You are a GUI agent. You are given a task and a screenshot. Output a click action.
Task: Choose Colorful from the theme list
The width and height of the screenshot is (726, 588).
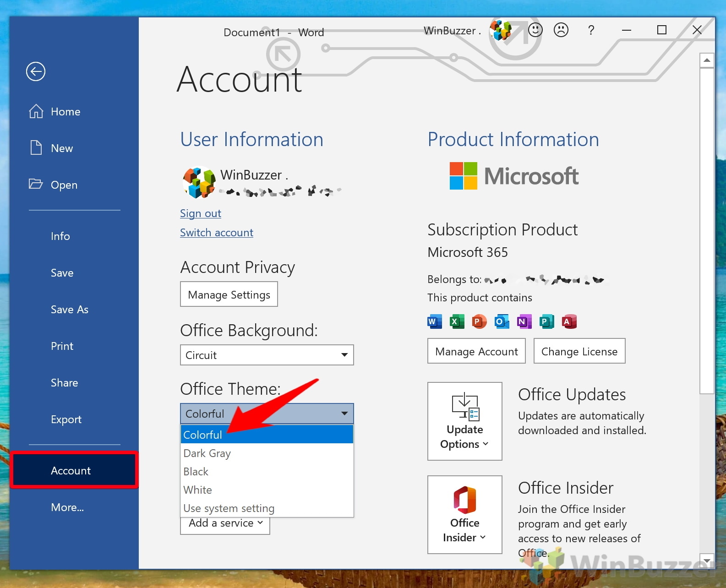coord(267,435)
